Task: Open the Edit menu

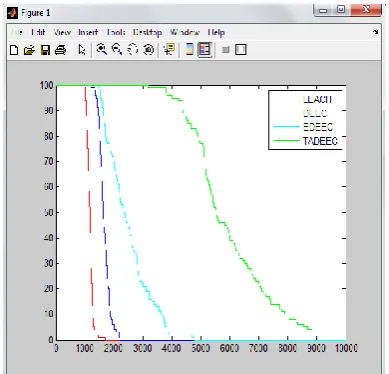Action: coord(38,32)
